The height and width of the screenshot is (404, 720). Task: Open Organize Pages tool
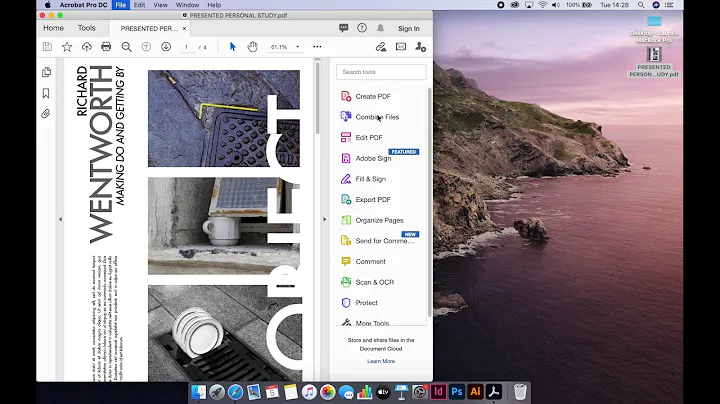coord(381,220)
